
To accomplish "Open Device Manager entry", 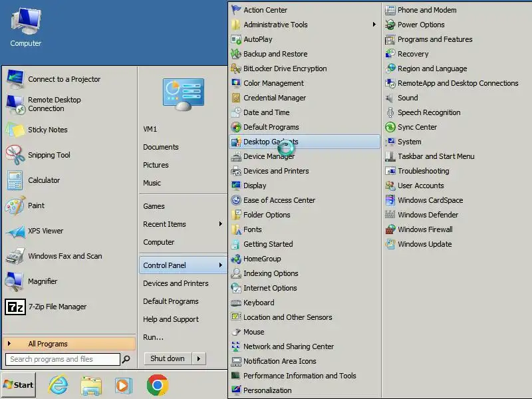I will [x=305, y=156].
